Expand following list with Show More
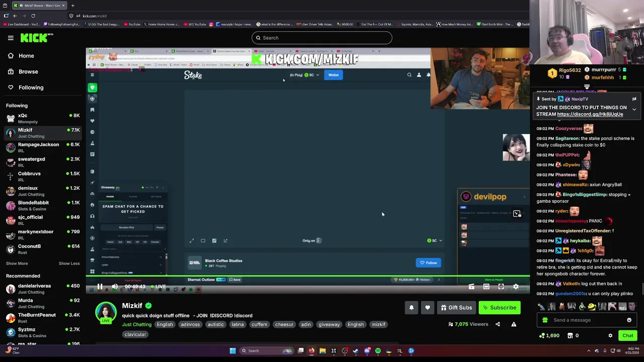The image size is (644, 362). point(17,263)
